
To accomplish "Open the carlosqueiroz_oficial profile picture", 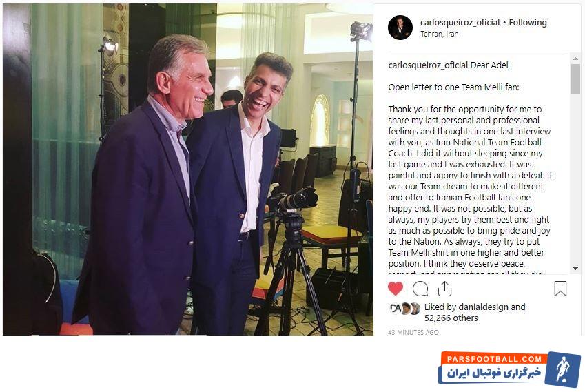I will click(400, 28).
